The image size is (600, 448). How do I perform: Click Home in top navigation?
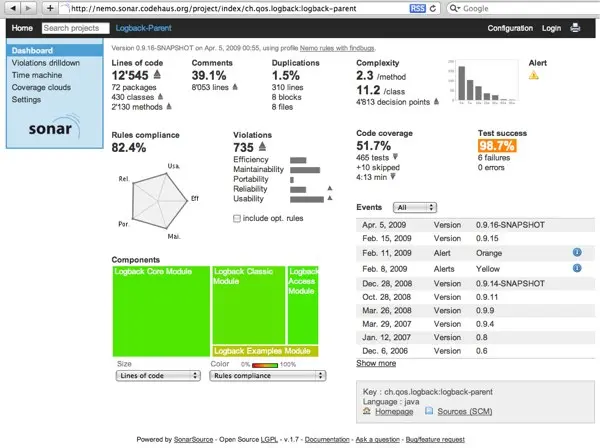[x=22, y=28]
